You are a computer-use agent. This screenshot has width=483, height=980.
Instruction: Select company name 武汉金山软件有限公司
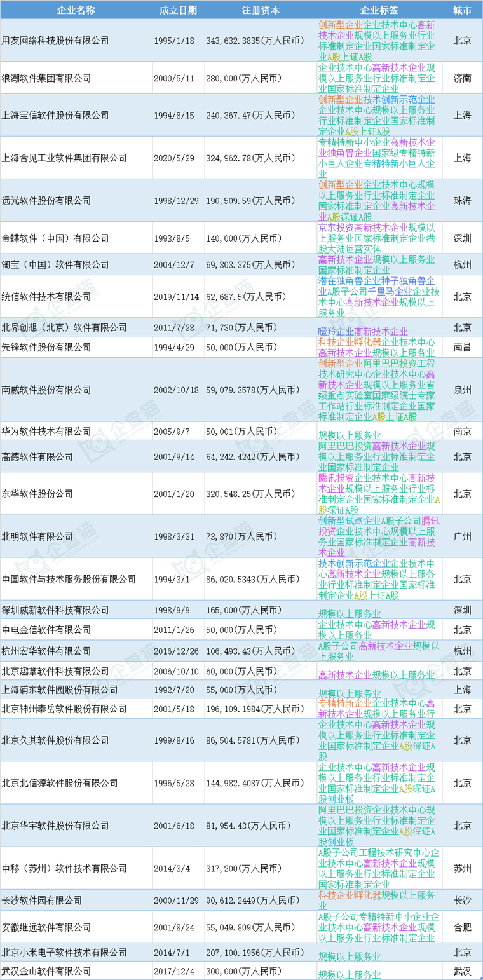[x=46, y=971]
